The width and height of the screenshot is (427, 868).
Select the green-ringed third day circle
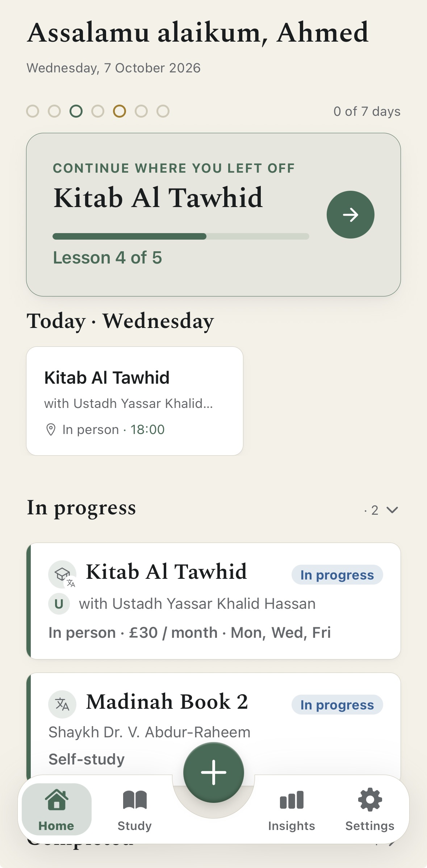point(76,111)
